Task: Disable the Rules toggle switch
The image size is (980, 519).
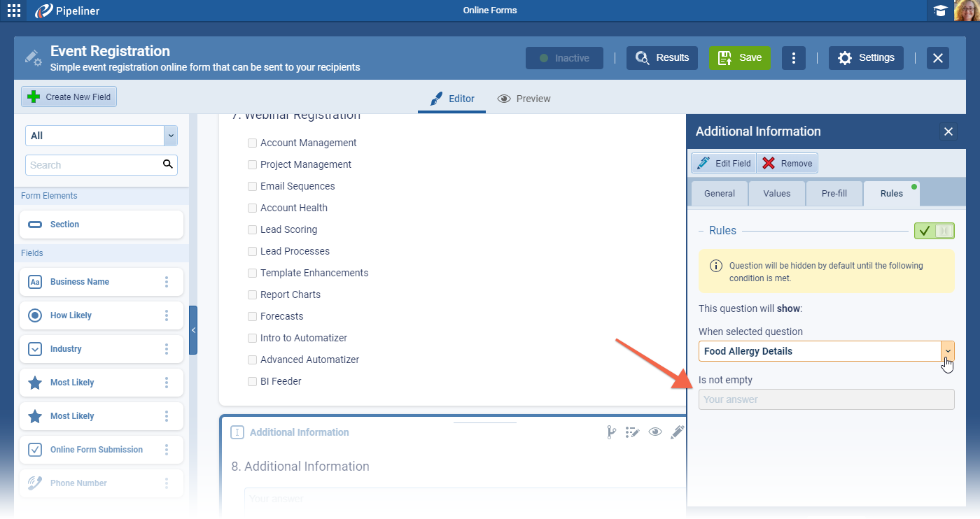Action: click(x=934, y=231)
